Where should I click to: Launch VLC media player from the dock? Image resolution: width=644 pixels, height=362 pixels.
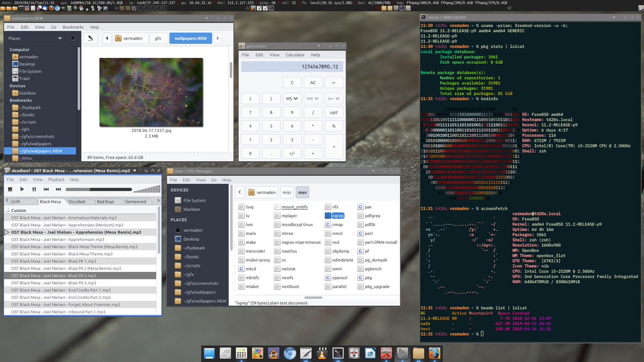(x=321, y=353)
